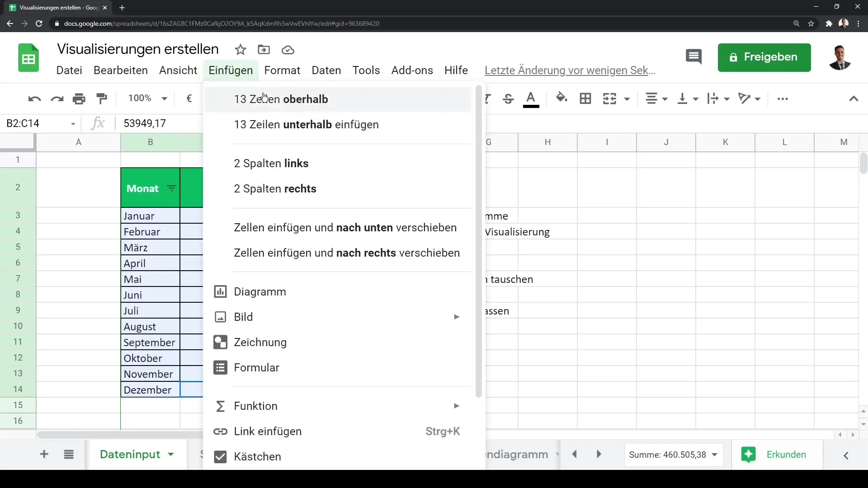Open the borders tool
This screenshot has height=488, width=868.
(x=585, y=99)
